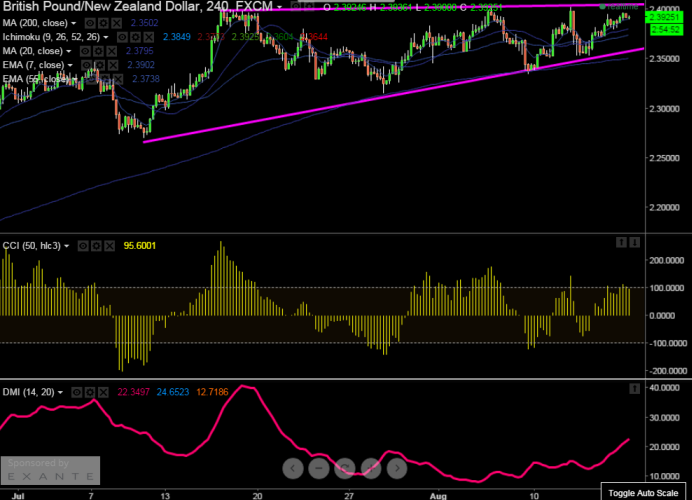Click the 2.30000 price axis label

pyautogui.click(x=664, y=109)
